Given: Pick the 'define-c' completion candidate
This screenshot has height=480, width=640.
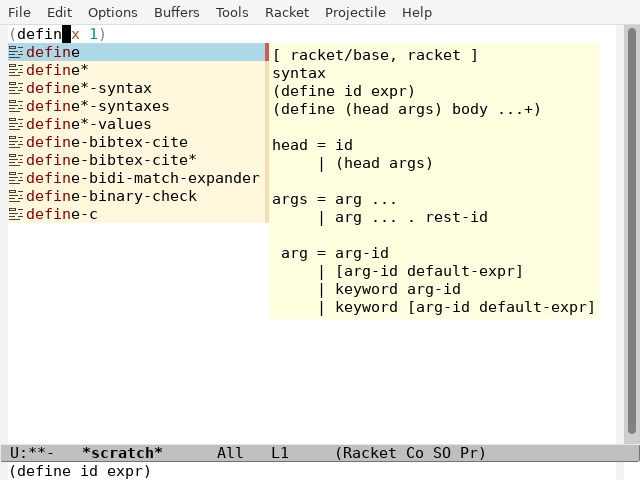Looking at the screenshot, I should click(x=136, y=214).
